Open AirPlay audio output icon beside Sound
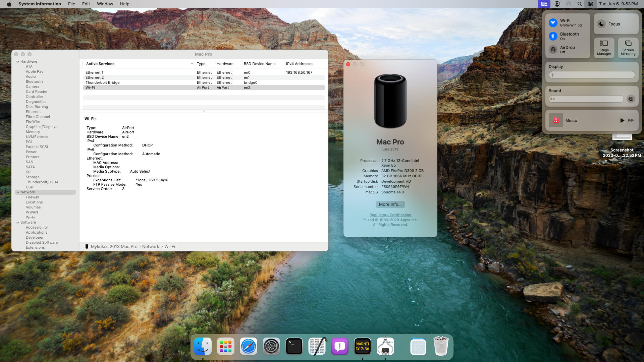The width and height of the screenshot is (644, 362). pos(631,99)
